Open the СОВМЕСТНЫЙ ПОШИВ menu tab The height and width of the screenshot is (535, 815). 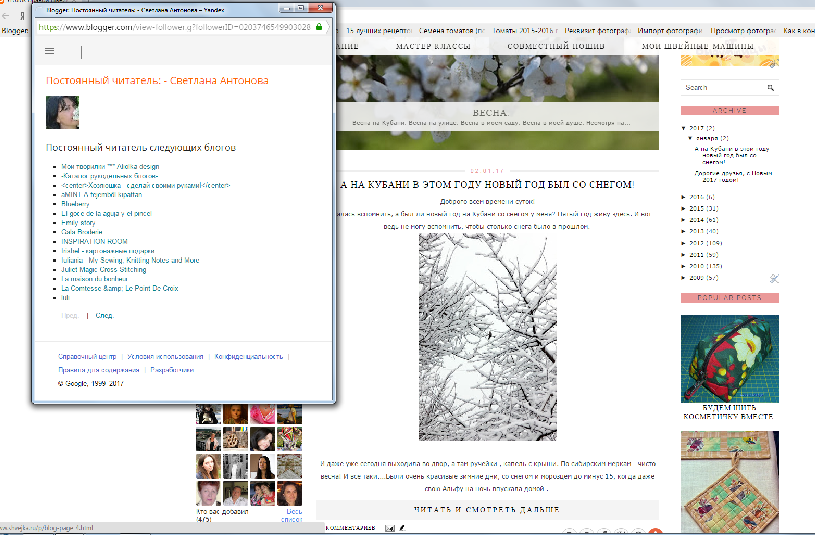556,46
